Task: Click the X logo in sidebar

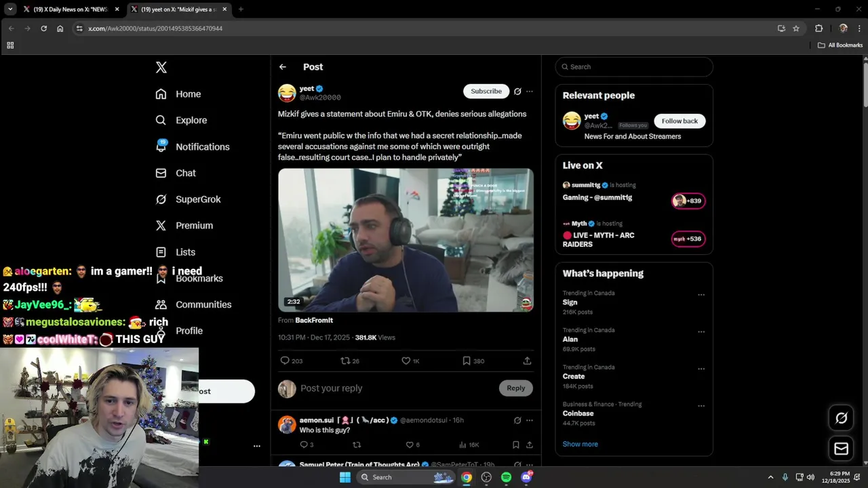Action: (161, 67)
